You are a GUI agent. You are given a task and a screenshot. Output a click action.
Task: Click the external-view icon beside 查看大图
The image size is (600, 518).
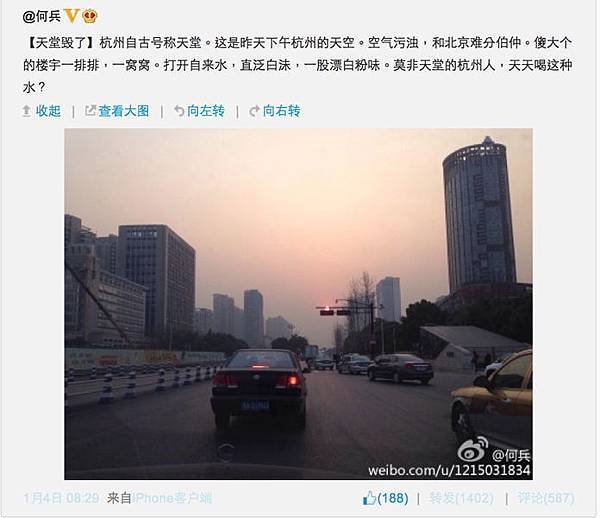pos(90,111)
